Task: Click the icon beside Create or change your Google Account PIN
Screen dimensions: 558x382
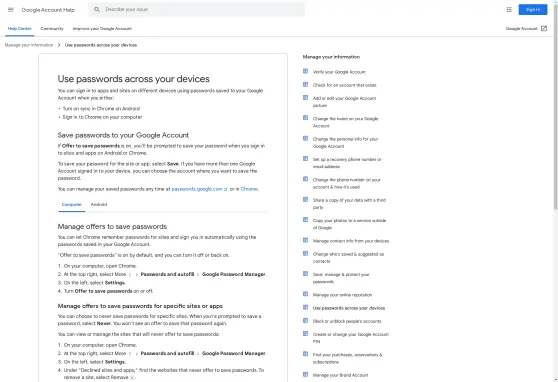Action: pyautogui.click(x=305, y=334)
